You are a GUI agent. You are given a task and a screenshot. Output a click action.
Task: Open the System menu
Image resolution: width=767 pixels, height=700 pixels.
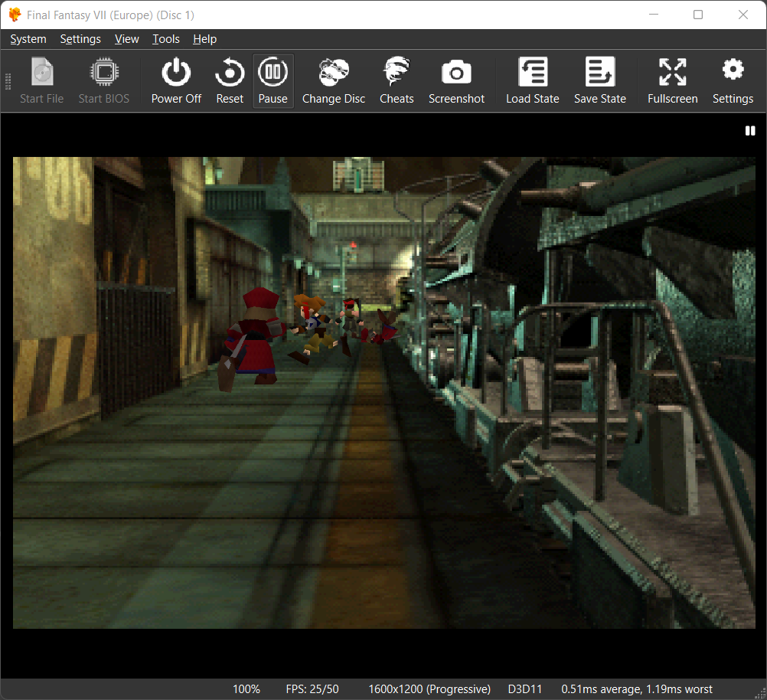(28, 39)
